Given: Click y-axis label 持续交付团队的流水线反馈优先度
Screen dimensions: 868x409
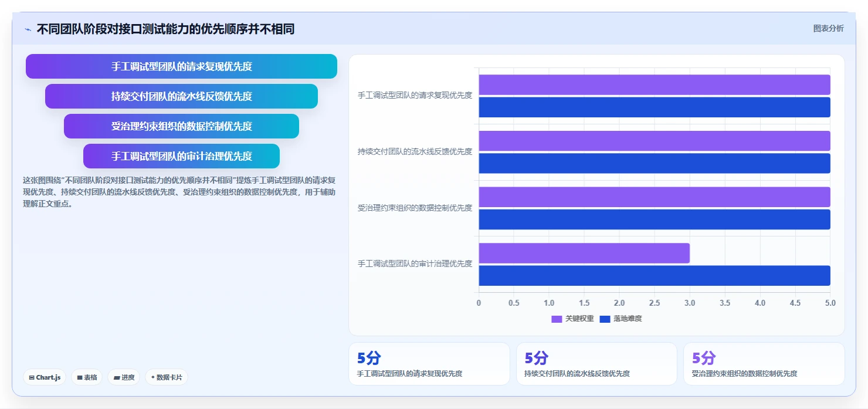Looking at the screenshot, I should point(415,151).
